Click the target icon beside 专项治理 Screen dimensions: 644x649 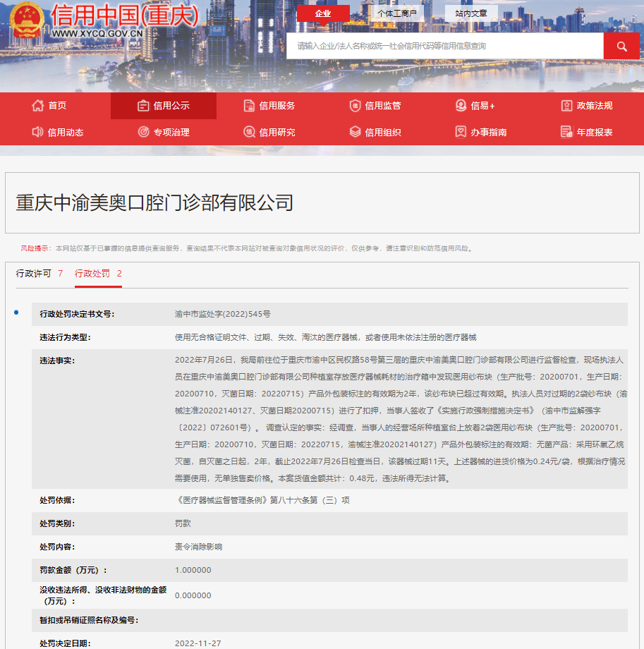143,132
